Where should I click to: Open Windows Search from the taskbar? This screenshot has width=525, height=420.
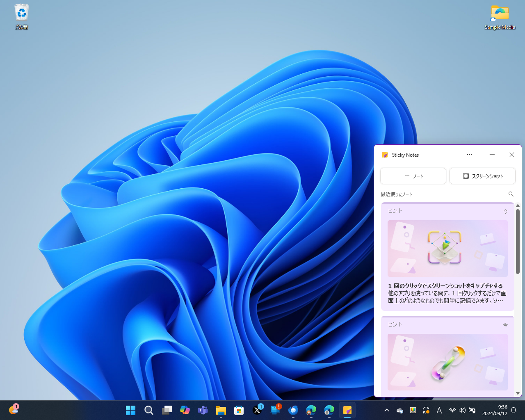[x=148, y=410]
